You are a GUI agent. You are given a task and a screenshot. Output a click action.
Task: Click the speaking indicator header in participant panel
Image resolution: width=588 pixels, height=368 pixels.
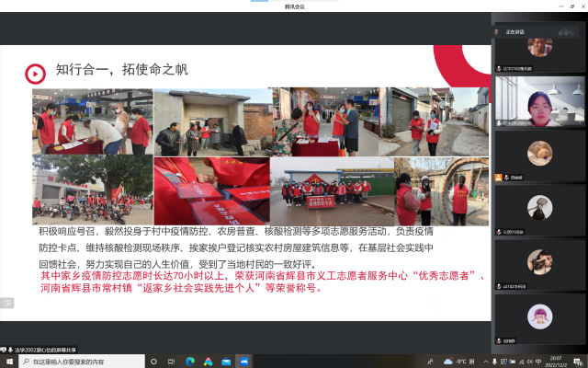(x=514, y=31)
